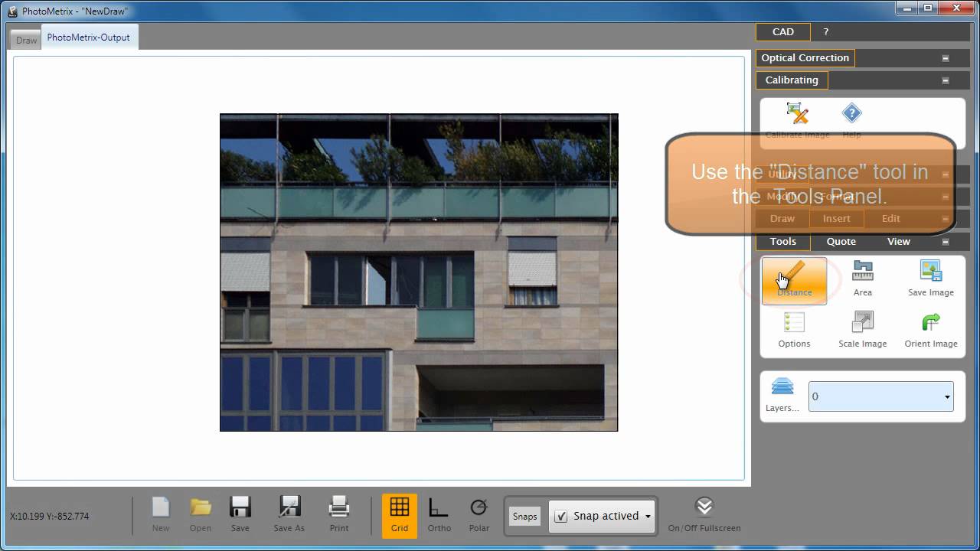
Task: Choose the Orient Image tool
Action: pos(931,330)
